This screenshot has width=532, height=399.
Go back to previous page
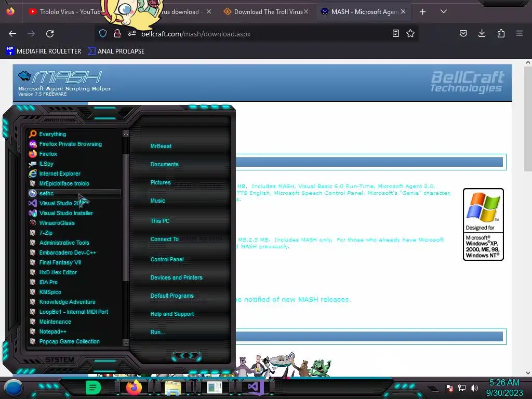pyautogui.click(x=12, y=34)
